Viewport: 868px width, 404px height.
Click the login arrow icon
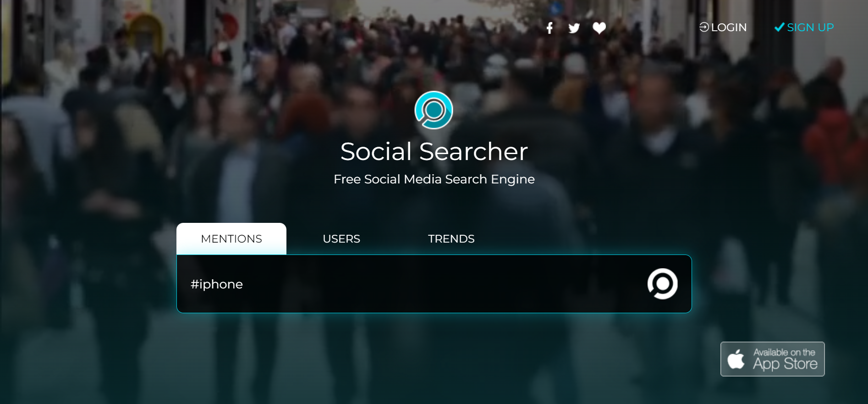pyautogui.click(x=704, y=28)
